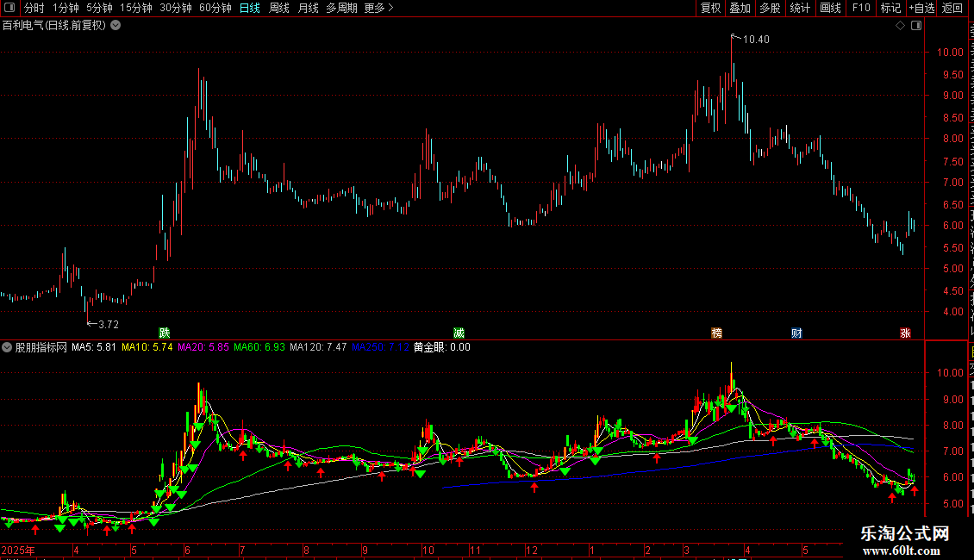Click the 10.40 high price label
This screenshot has height=560, width=974.
(756, 40)
